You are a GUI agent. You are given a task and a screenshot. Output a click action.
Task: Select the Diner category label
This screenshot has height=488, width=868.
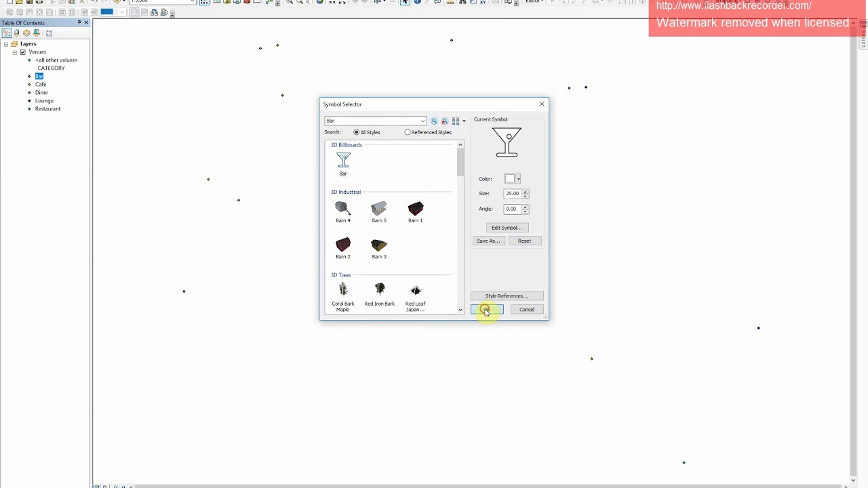(41, 92)
